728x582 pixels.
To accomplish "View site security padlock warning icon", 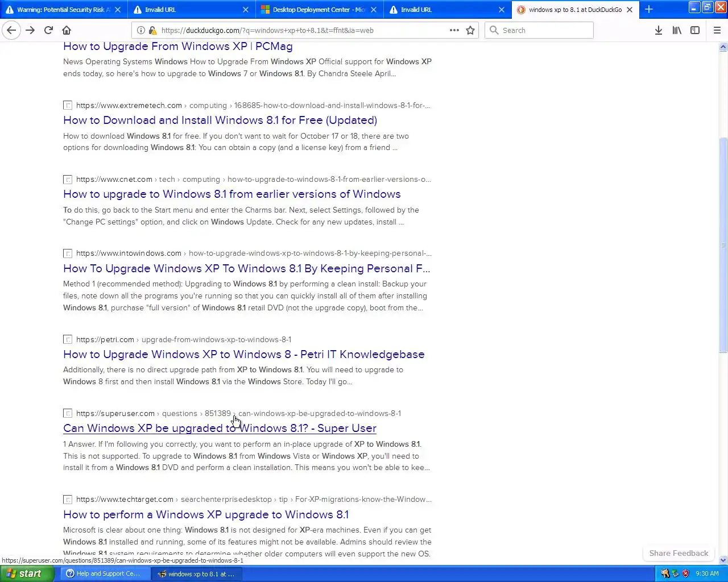I will pos(152,30).
